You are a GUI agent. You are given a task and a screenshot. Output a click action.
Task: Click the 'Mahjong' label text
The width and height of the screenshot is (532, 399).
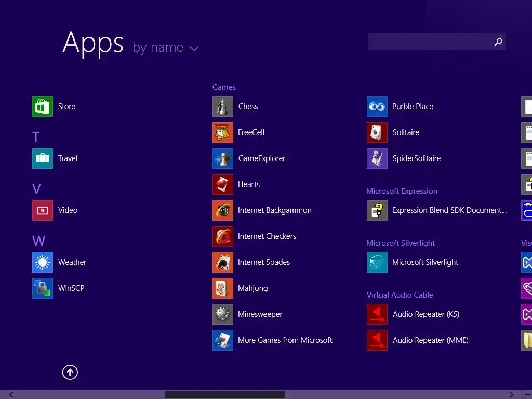(253, 288)
